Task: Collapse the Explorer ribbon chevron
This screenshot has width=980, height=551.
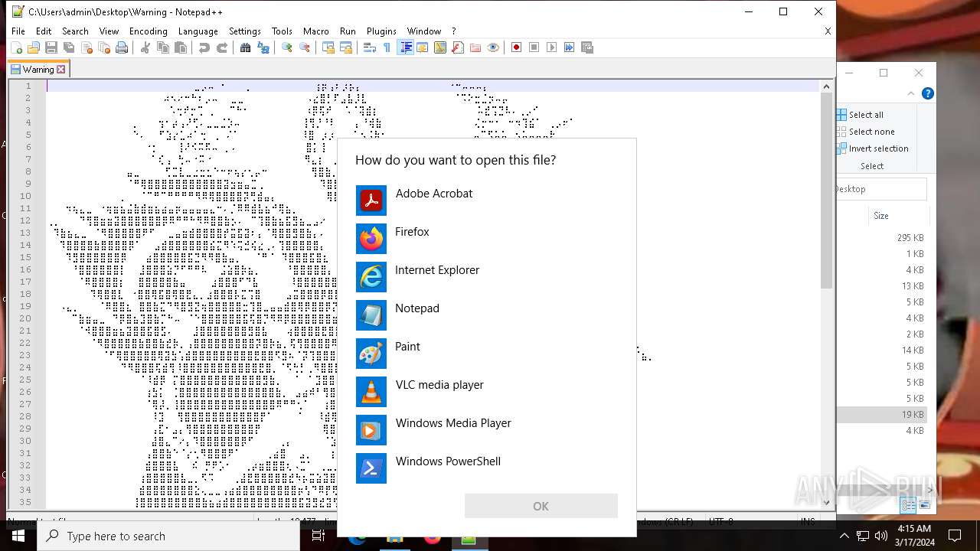Action: 911,93
